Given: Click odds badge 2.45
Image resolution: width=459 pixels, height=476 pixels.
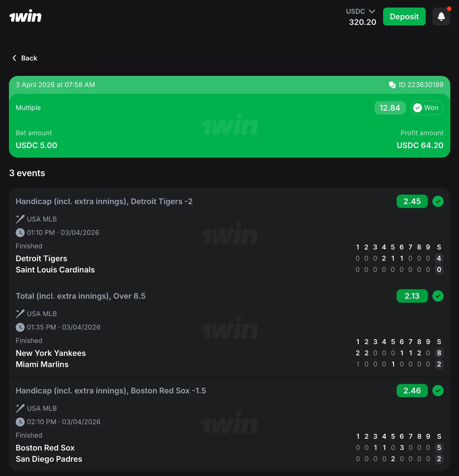Looking at the screenshot, I should (x=412, y=201).
